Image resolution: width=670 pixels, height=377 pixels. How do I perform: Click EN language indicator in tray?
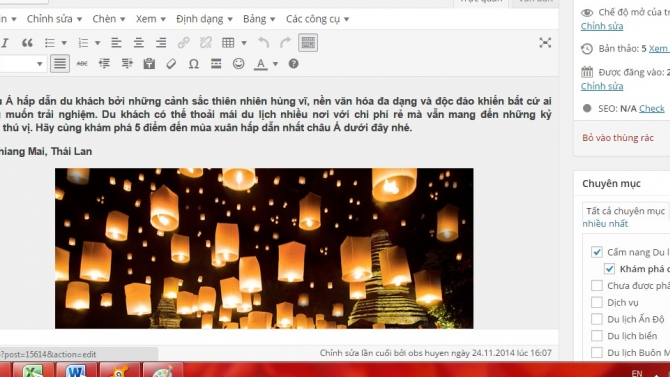coord(637,373)
